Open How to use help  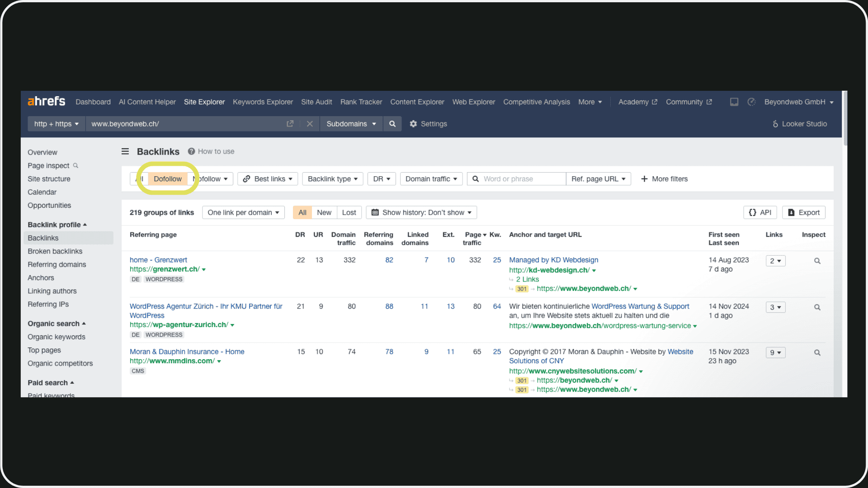(211, 151)
